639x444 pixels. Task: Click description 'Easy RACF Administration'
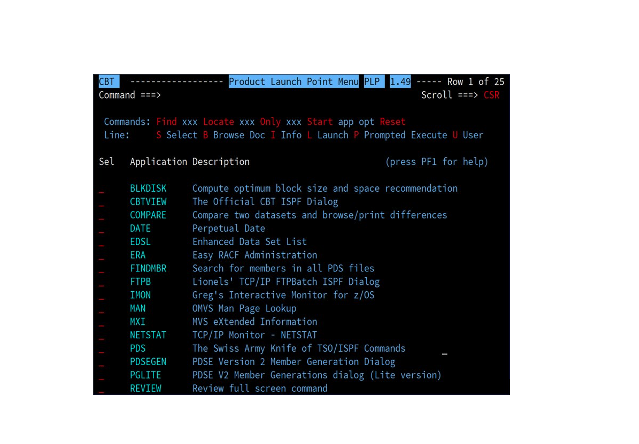point(255,255)
